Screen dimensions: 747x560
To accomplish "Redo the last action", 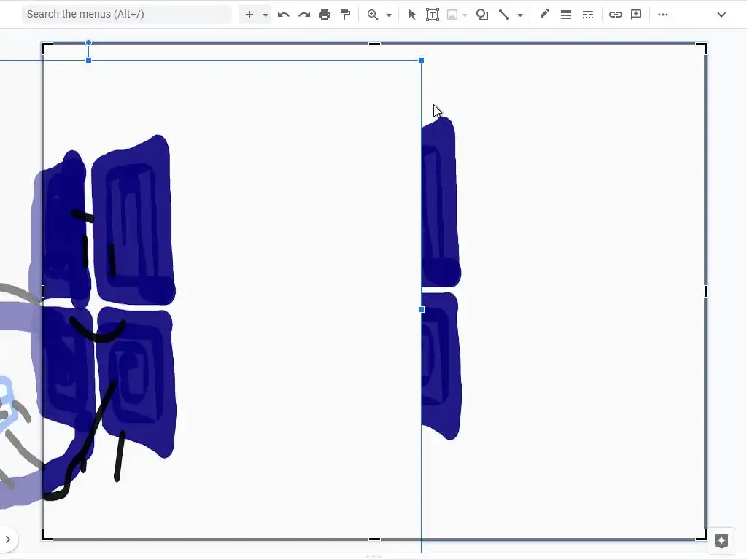I will point(304,15).
